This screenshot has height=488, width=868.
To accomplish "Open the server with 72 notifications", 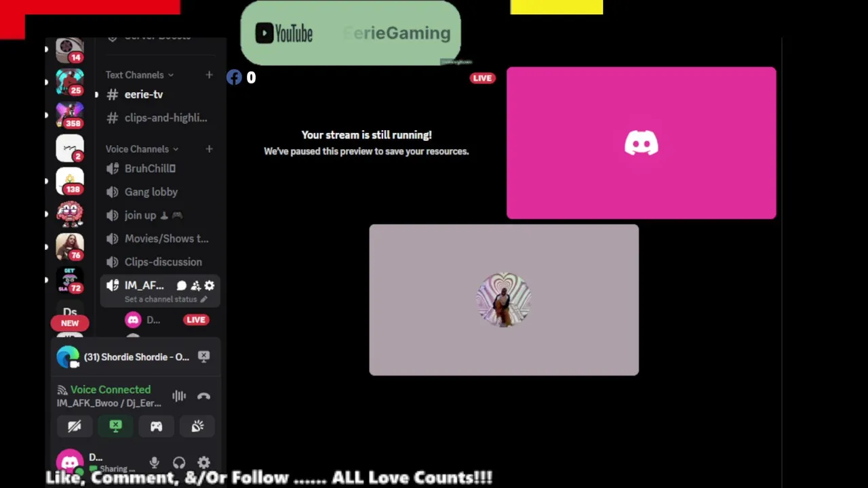I will pos(69,281).
